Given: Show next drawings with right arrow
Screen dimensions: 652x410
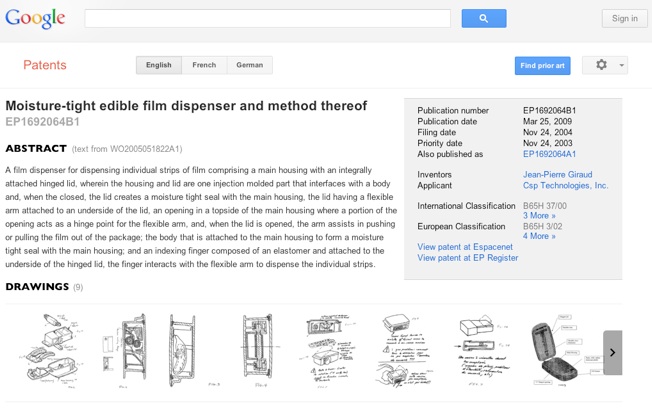Looking at the screenshot, I should (x=612, y=352).
